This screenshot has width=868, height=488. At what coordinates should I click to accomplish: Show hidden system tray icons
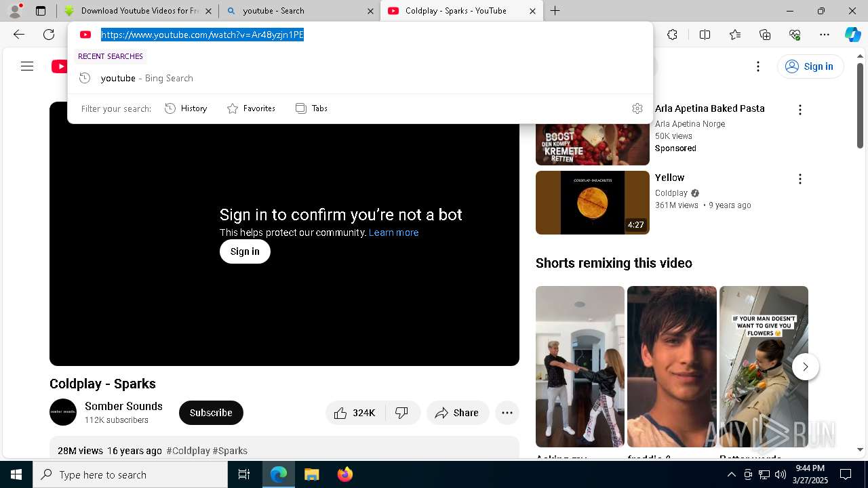[731, 474]
